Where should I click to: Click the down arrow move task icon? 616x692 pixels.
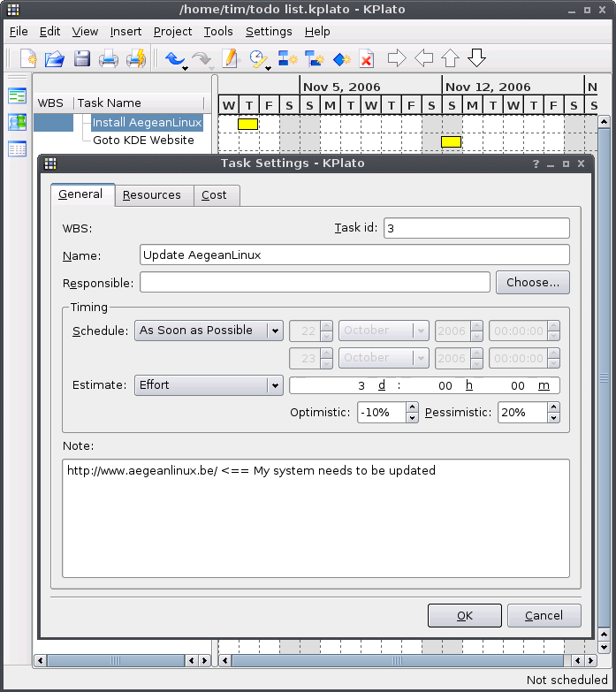[476, 57]
